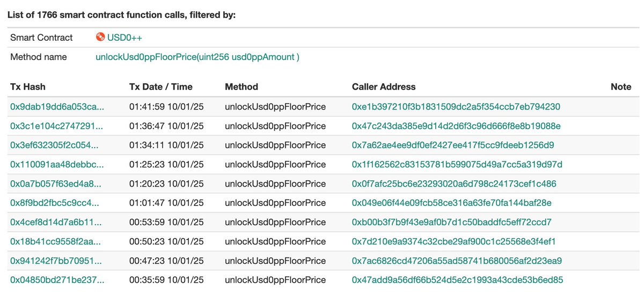This screenshot has height=302, width=644.
Task: Open caller address 0x1f162562c83153781b599075d49a7cc5a319d97d
Action: [x=457, y=164]
